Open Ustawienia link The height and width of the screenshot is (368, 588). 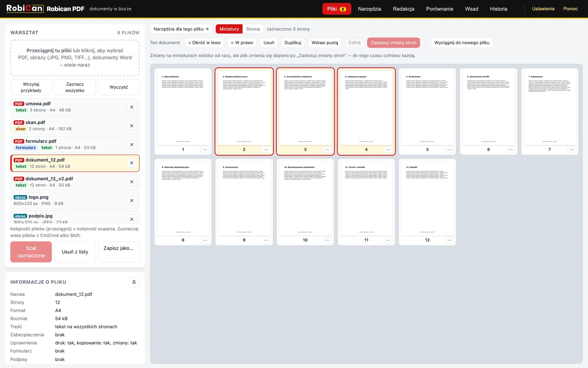(x=543, y=9)
